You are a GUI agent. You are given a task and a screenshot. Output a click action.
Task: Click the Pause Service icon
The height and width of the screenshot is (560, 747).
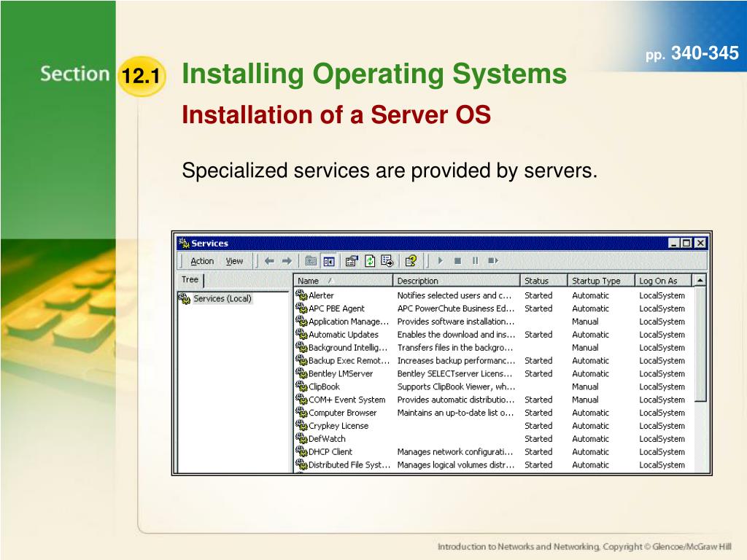click(x=475, y=261)
